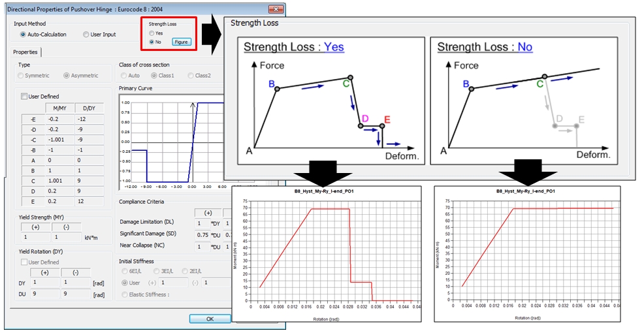644x333 pixels.
Task: Click the blue No link text
Action: [x=525, y=47]
